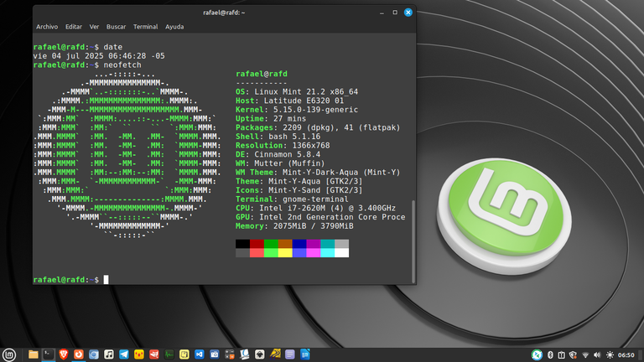Maximize the terminal window
The image size is (644, 362).
coord(395,13)
